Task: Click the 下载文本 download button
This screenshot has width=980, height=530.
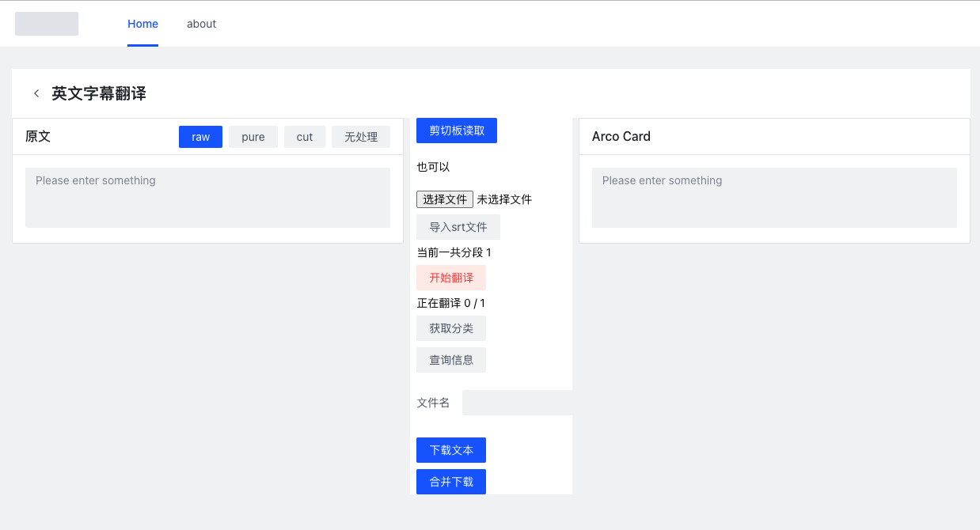Action: coord(451,450)
